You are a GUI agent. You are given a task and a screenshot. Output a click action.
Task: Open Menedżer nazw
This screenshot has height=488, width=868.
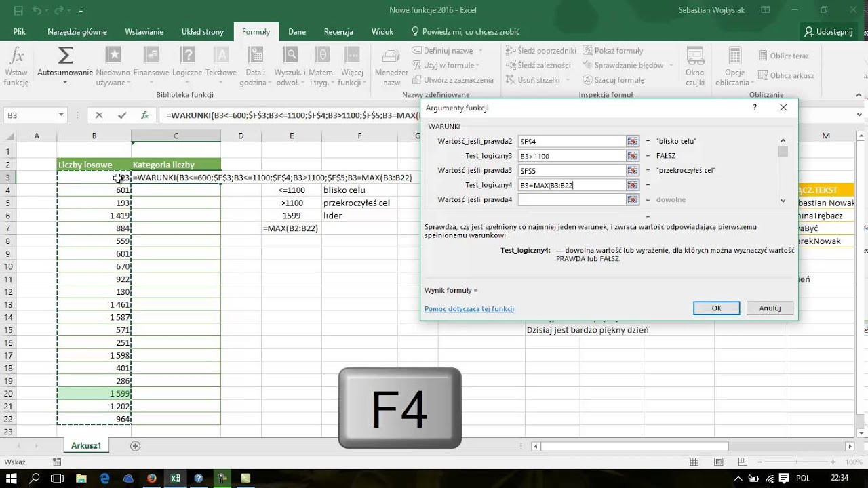tap(391, 67)
